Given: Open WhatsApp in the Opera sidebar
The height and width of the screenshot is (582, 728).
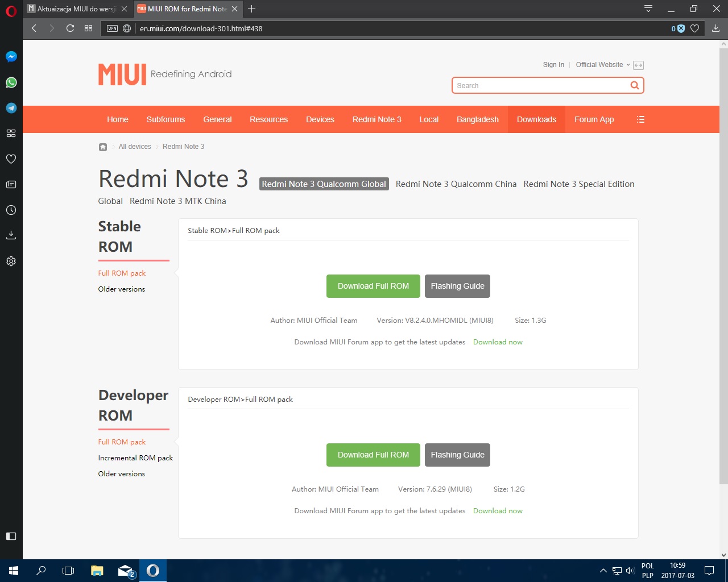Looking at the screenshot, I should tap(11, 82).
